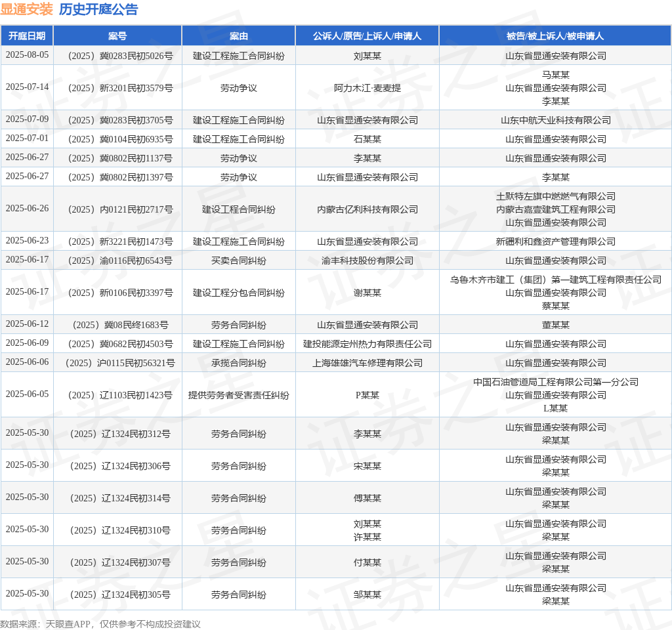Click the 公诉人/原告/上诉人/申请人 column header
This screenshot has height=630, width=672.
tap(367, 36)
